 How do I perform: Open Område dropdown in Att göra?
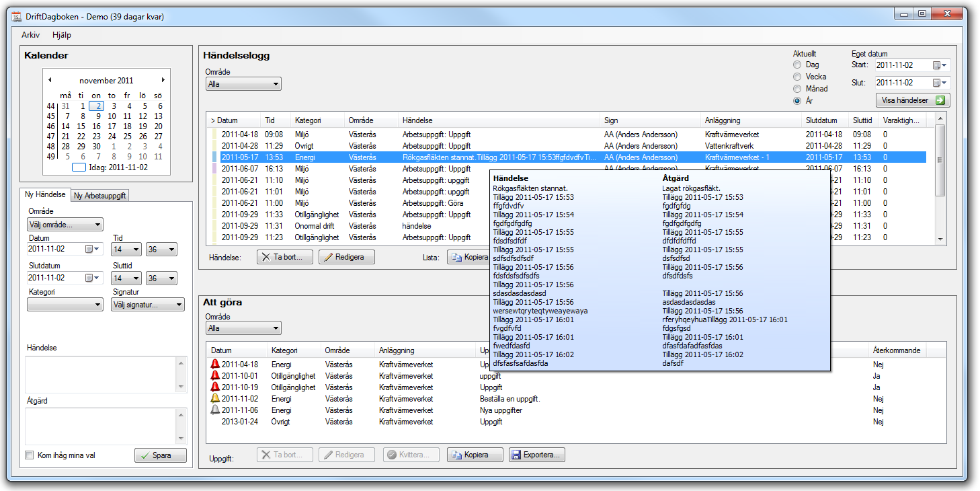[x=243, y=328]
